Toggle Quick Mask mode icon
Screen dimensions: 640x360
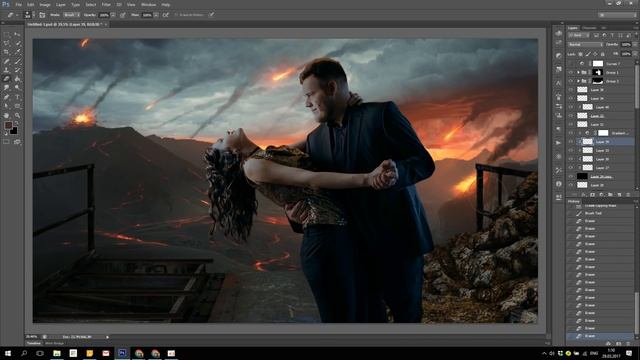pos(7,142)
